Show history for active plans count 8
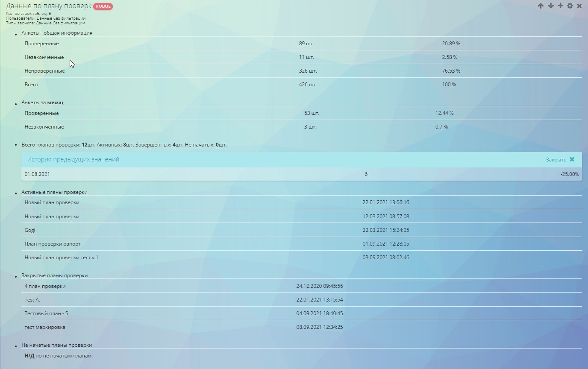 (x=124, y=145)
